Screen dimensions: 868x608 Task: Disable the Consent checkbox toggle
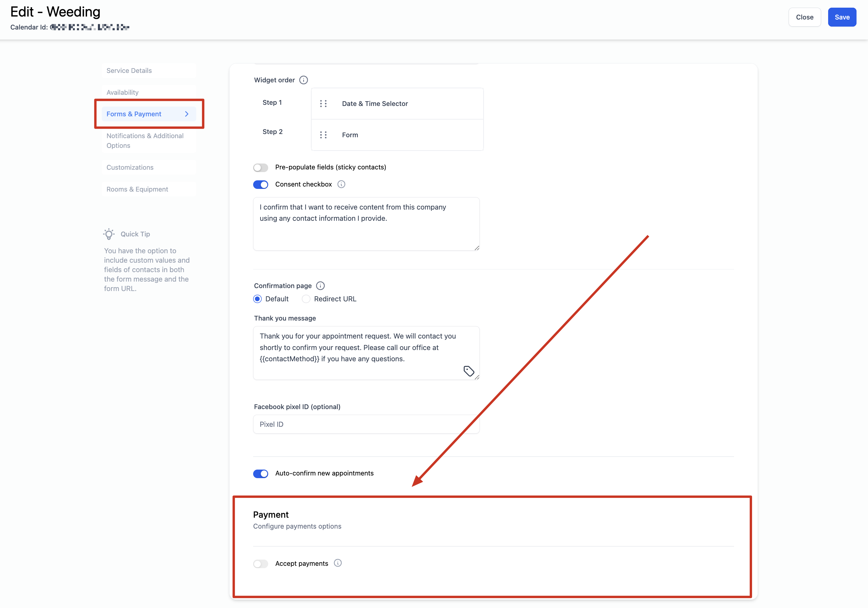[x=261, y=184]
